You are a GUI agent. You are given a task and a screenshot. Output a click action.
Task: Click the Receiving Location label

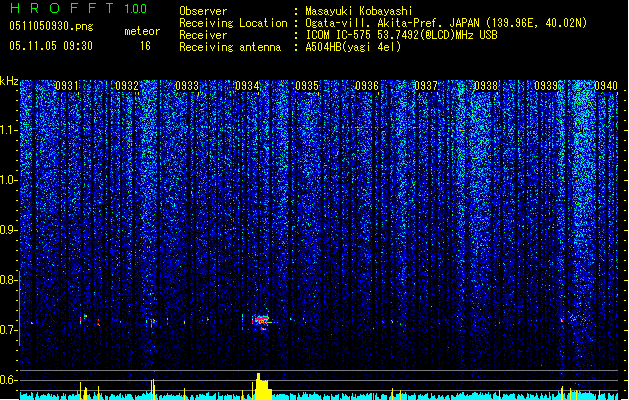pos(233,23)
